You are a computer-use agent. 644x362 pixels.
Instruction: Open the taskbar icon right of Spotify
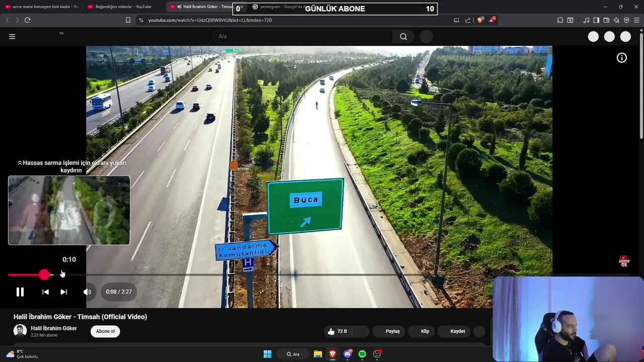click(x=377, y=354)
